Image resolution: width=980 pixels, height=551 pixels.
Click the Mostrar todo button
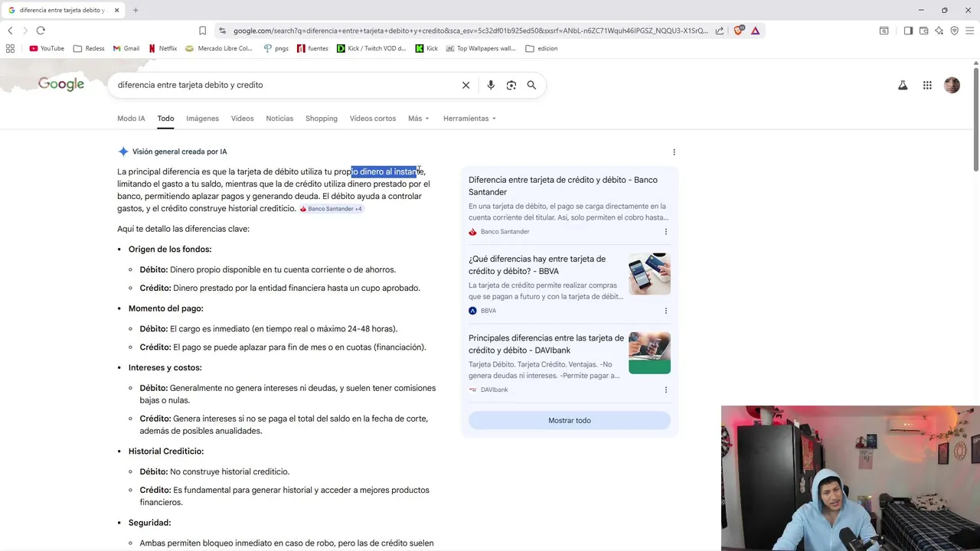(x=570, y=420)
